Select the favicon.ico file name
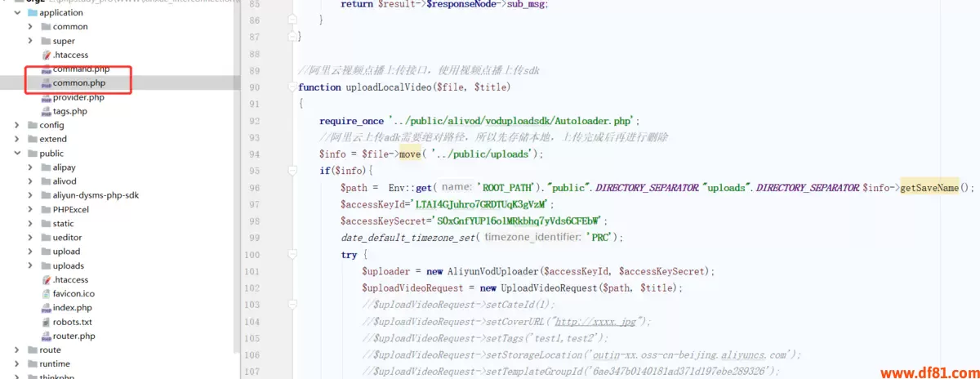980x379 pixels. pos(74,293)
